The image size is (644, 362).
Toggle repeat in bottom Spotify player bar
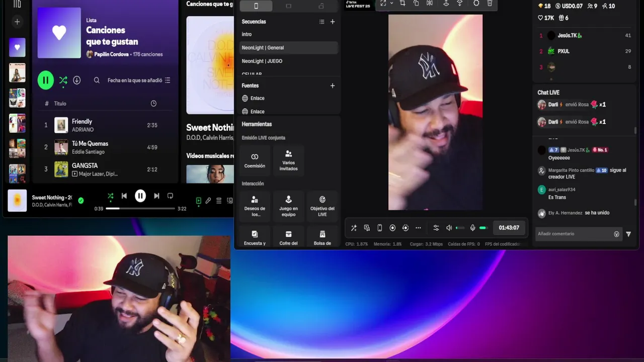tap(170, 196)
